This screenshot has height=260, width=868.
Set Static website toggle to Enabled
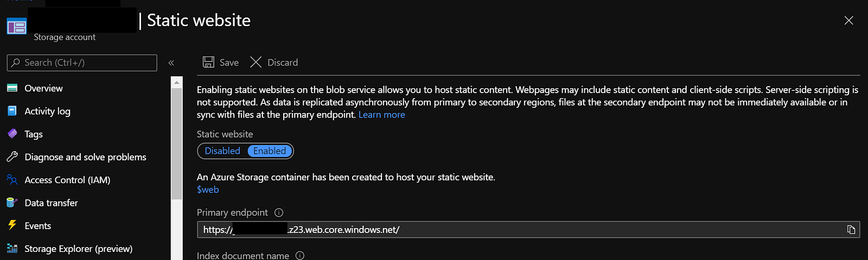point(270,151)
